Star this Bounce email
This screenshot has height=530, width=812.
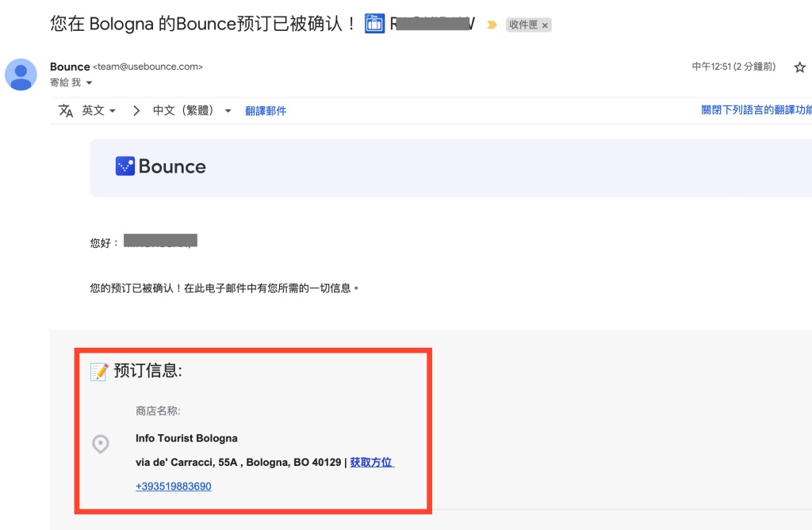(x=799, y=67)
